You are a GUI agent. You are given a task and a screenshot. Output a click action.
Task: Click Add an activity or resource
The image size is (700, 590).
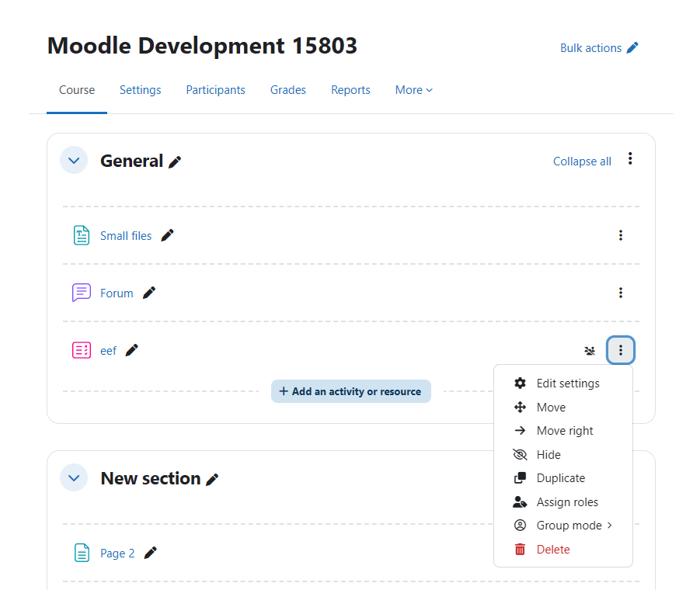pos(351,391)
